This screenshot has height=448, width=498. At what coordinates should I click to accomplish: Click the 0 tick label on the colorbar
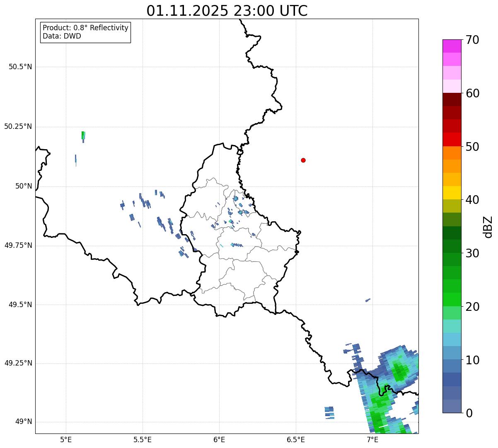(469, 413)
